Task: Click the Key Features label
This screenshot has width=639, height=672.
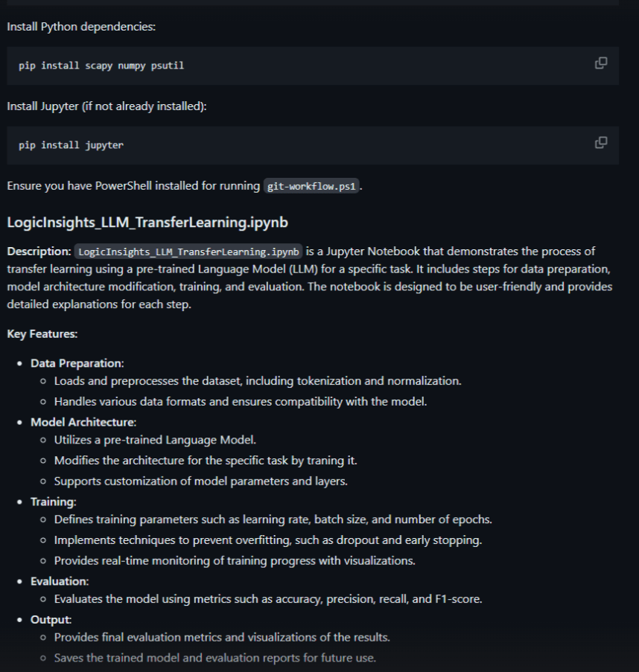Action: (x=42, y=334)
